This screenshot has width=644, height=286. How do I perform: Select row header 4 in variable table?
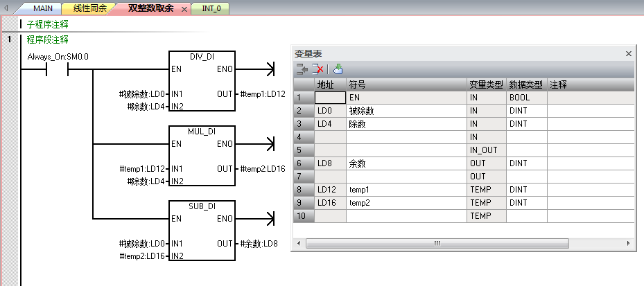304,137
